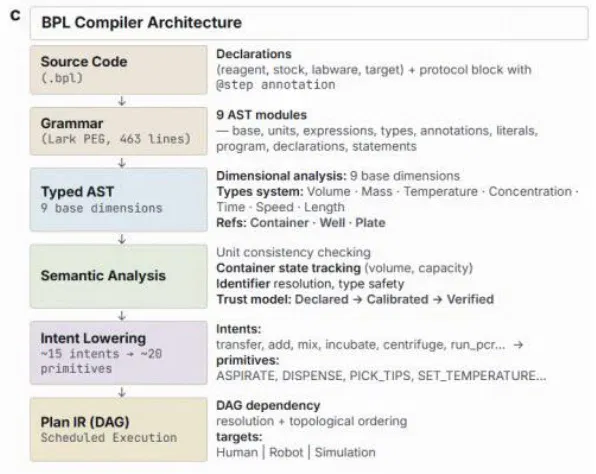Screen dimensions: 596x474
Task: Click the arrow below Semantic Analysis box
Action: click(x=122, y=316)
